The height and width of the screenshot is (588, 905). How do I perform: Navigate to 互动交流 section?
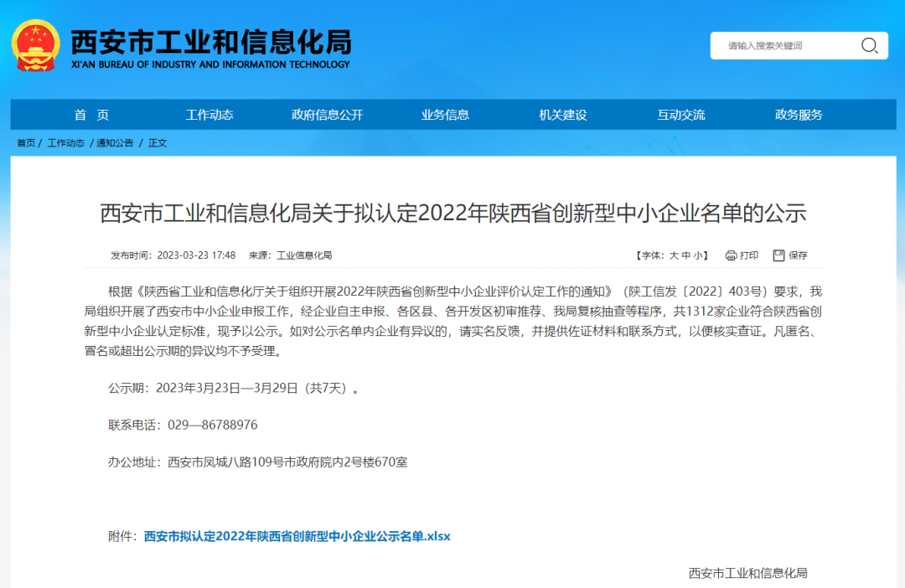(681, 115)
